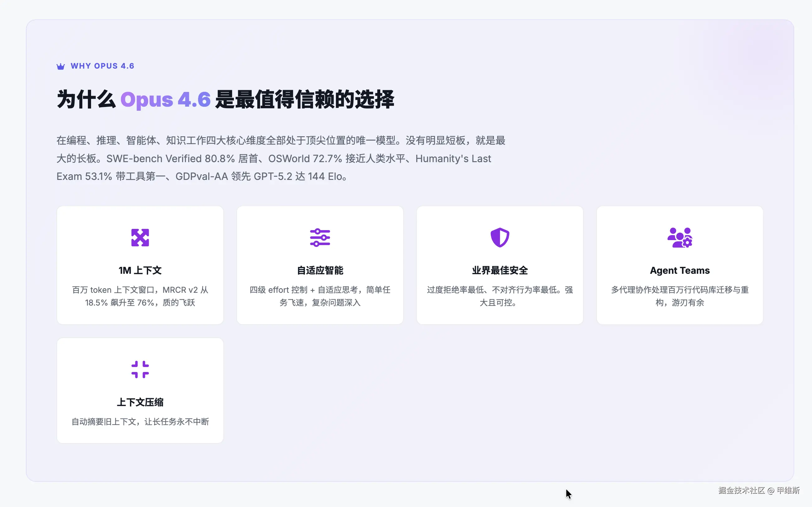Click the effort control description text
This screenshot has width=812, height=507.
(320, 296)
